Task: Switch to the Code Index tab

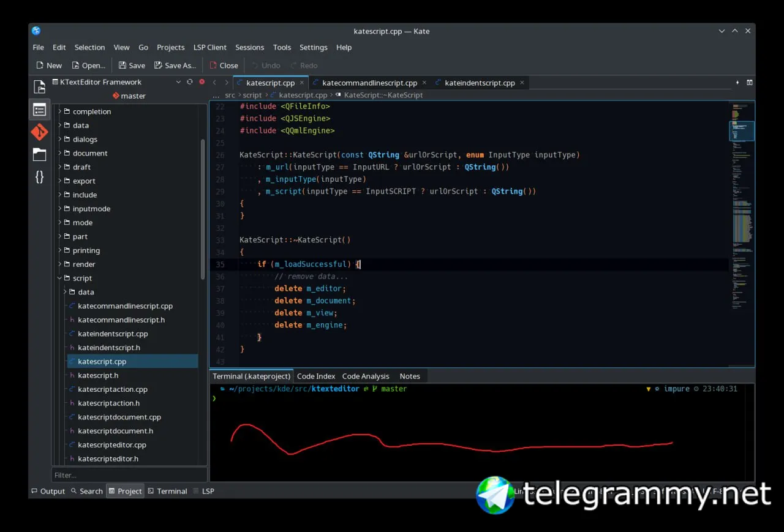Action: [316, 377]
